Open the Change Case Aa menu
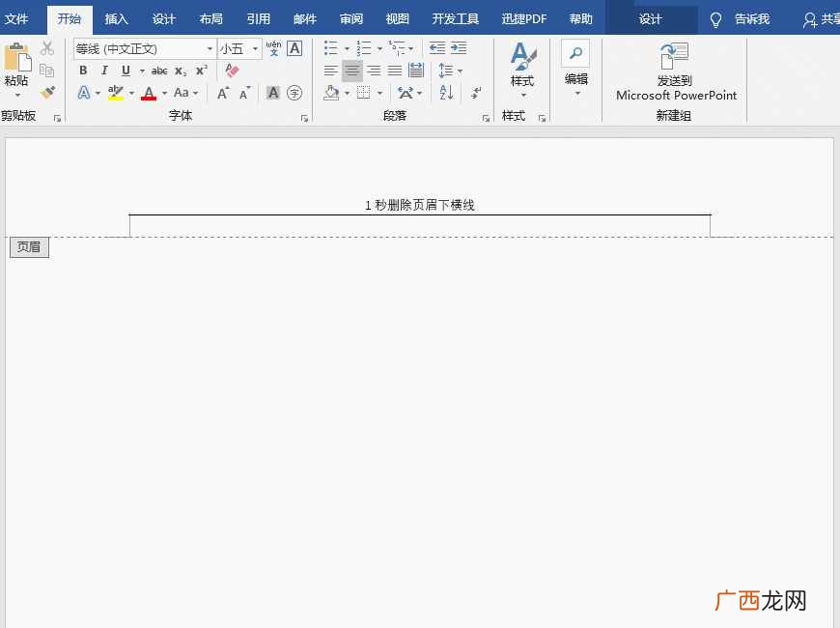 pos(185,93)
